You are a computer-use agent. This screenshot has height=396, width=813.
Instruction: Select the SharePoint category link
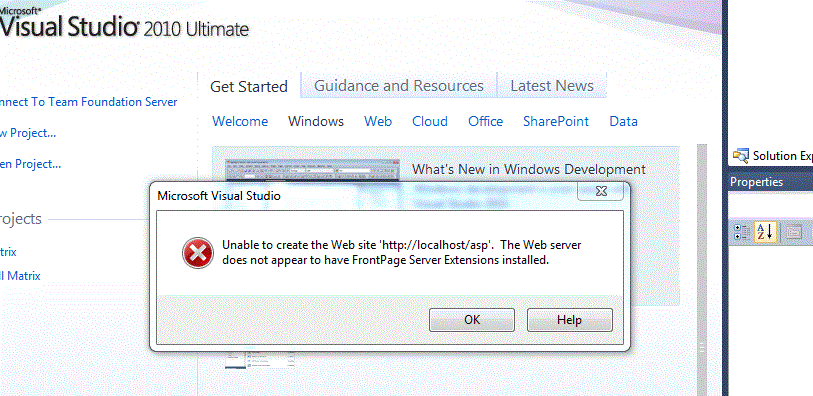(x=556, y=121)
